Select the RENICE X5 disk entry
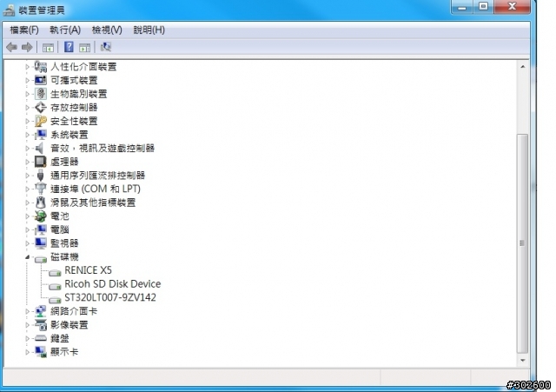 (88, 270)
